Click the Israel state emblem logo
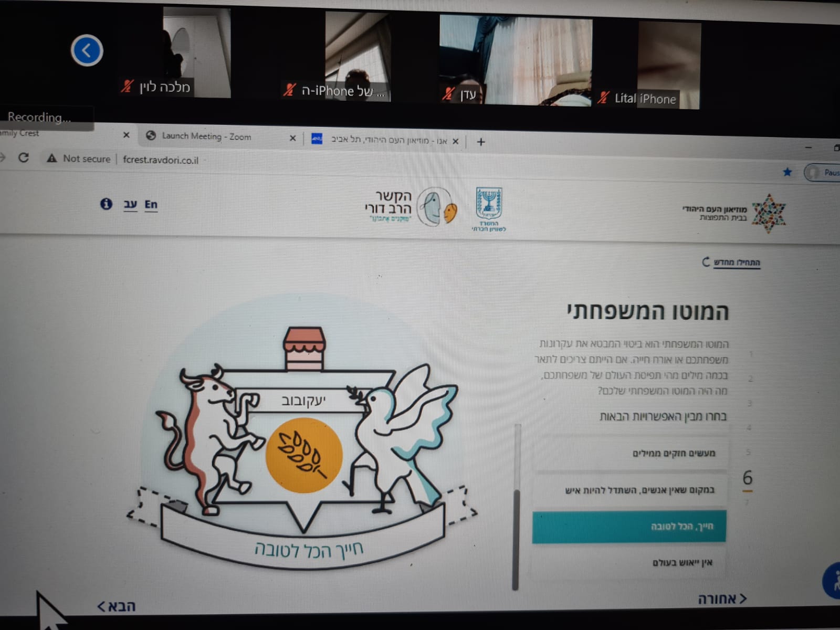The height and width of the screenshot is (630, 840). [489, 209]
